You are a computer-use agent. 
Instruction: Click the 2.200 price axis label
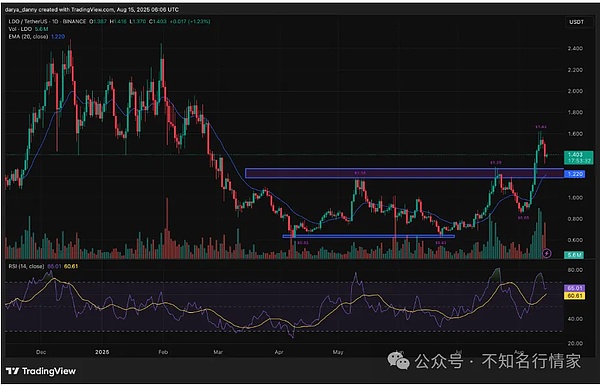[x=576, y=70]
